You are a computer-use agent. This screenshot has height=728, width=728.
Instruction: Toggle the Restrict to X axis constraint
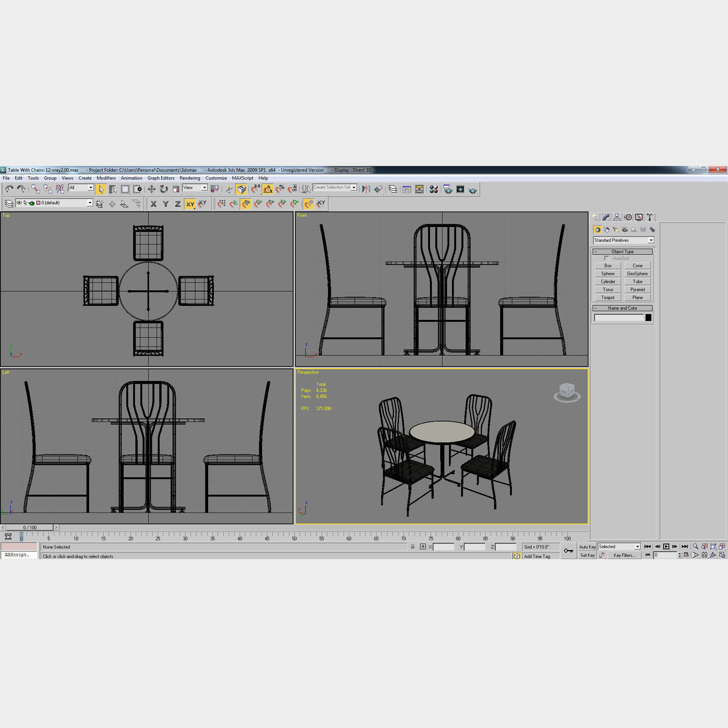click(153, 204)
